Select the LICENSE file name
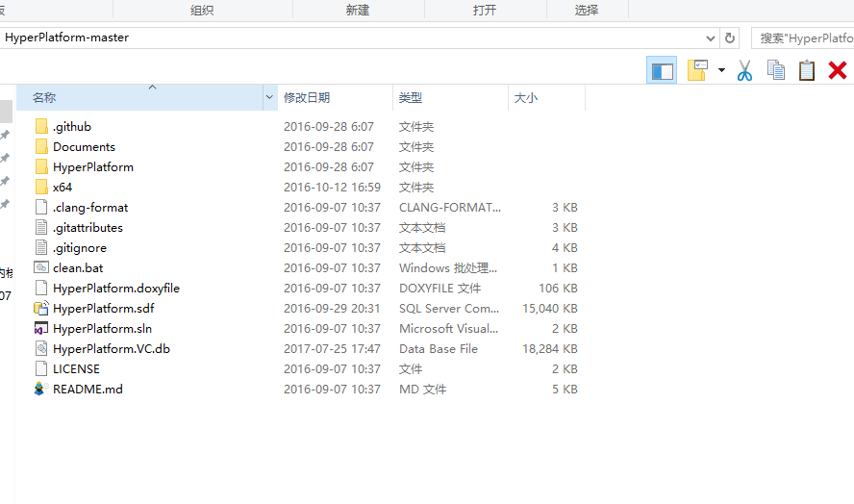The image size is (854, 504). [76, 369]
